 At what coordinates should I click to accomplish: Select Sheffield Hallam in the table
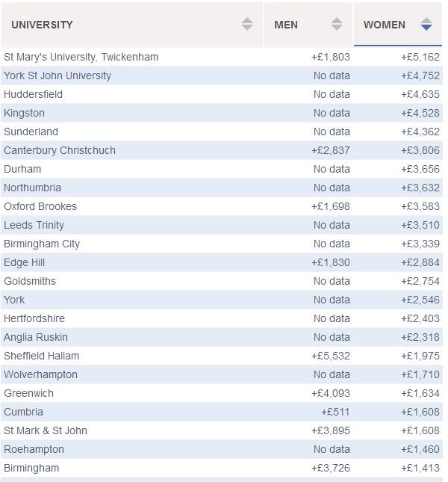click(41, 356)
